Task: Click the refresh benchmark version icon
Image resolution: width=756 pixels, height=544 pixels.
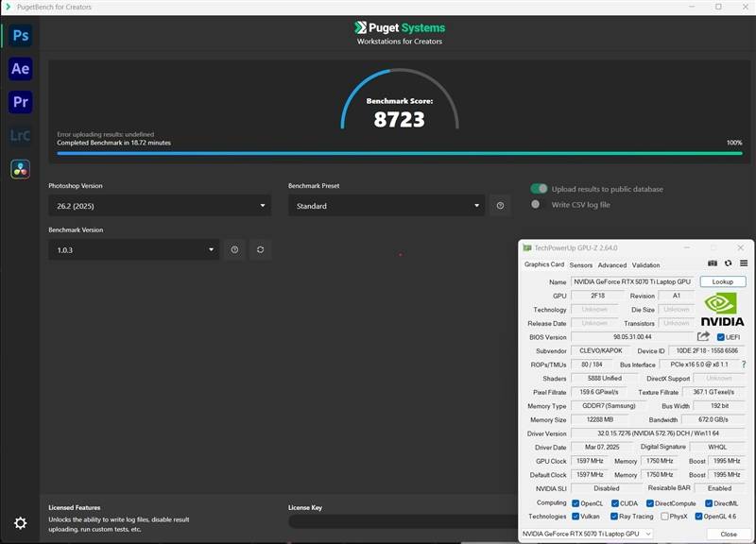Action: click(261, 249)
